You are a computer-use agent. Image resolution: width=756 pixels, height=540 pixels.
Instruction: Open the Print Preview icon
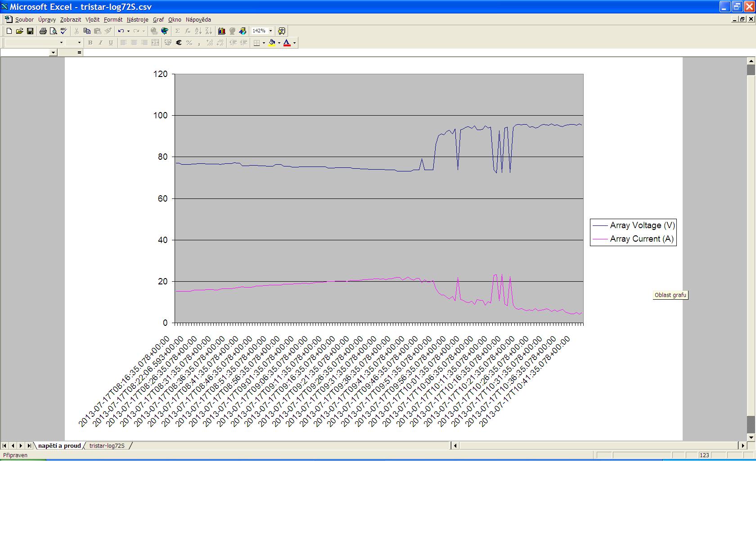click(54, 31)
